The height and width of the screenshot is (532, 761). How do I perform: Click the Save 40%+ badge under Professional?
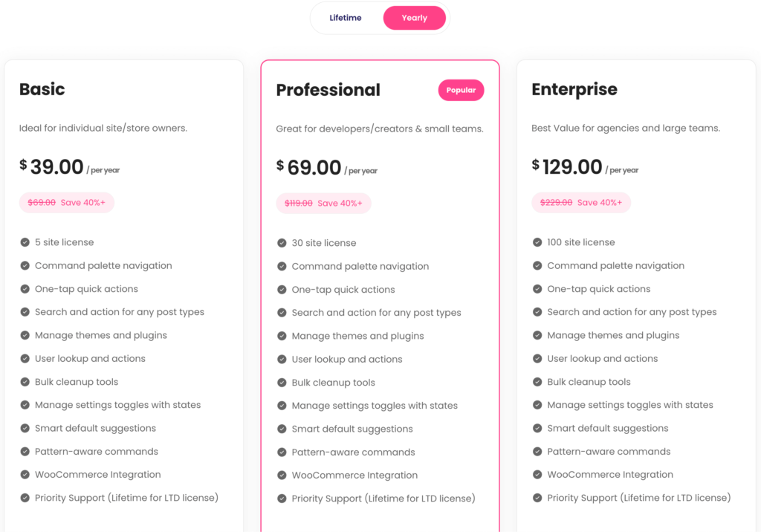[x=323, y=203]
